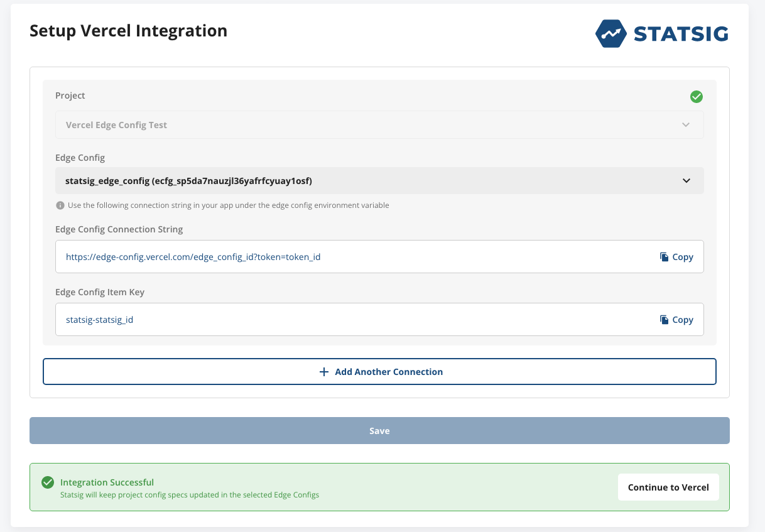The width and height of the screenshot is (765, 532).
Task: Click the Statsig logo
Action: coord(661,33)
